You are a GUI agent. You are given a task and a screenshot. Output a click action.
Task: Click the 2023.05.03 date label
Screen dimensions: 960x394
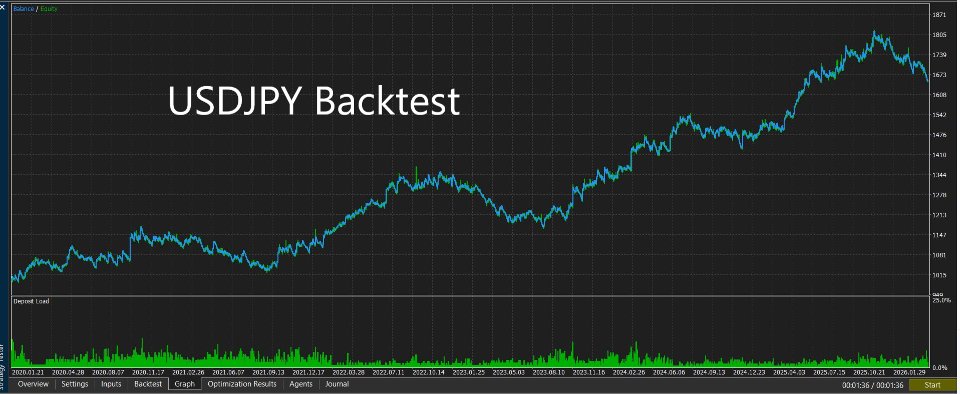pos(509,371)
